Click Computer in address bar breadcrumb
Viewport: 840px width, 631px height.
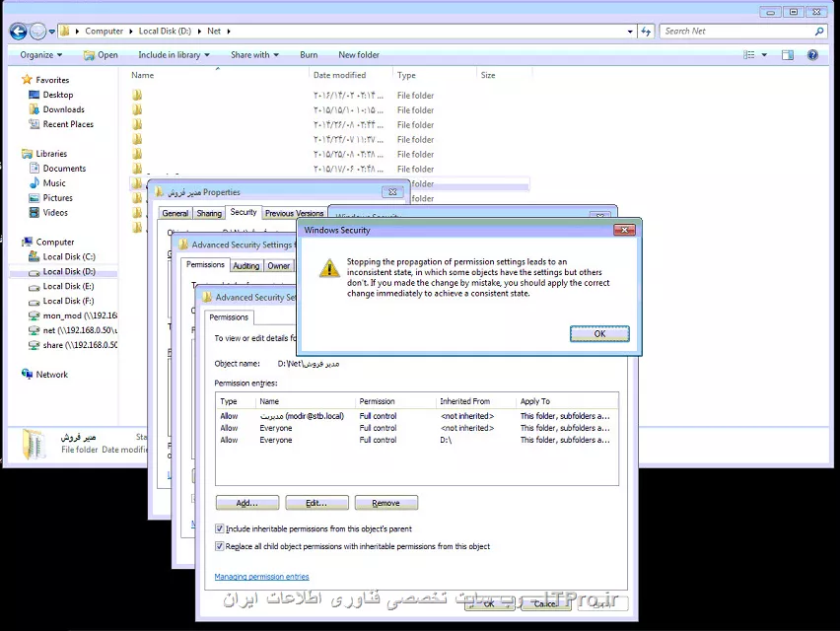coord(104,32)
